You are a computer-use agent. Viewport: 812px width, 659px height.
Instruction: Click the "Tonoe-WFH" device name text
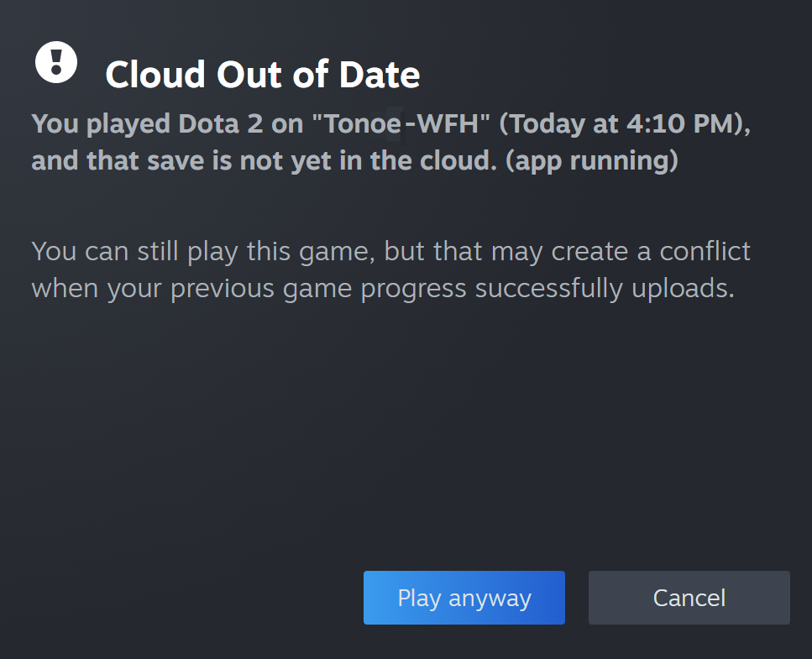pyautogui.click(x=401, y=123)
